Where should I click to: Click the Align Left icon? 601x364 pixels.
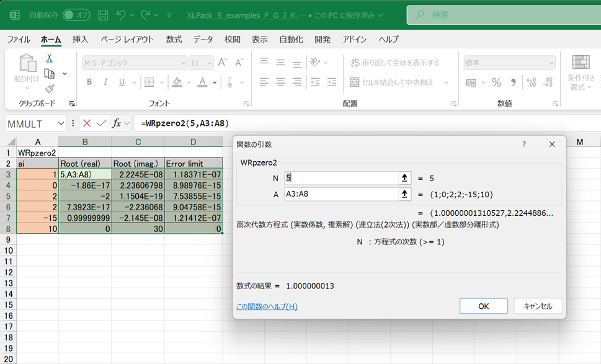(264, 82)
